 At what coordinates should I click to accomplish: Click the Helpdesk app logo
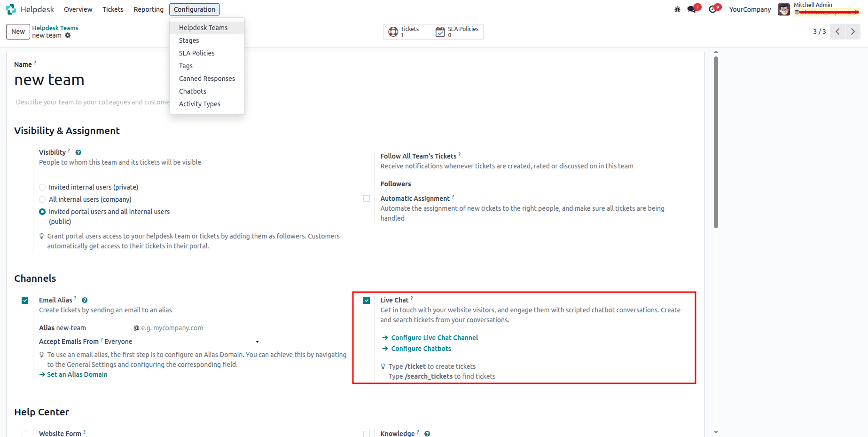10,9
